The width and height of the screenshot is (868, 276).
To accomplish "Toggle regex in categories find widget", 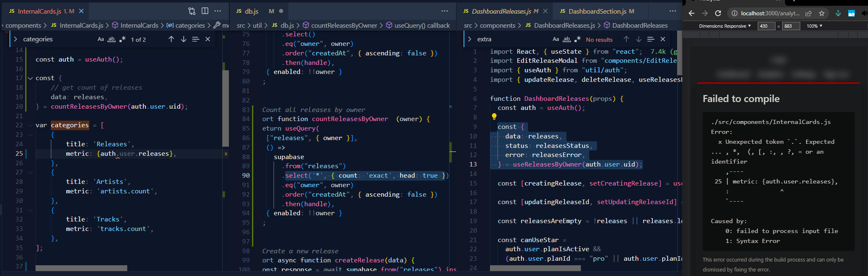I will (122, 39).
